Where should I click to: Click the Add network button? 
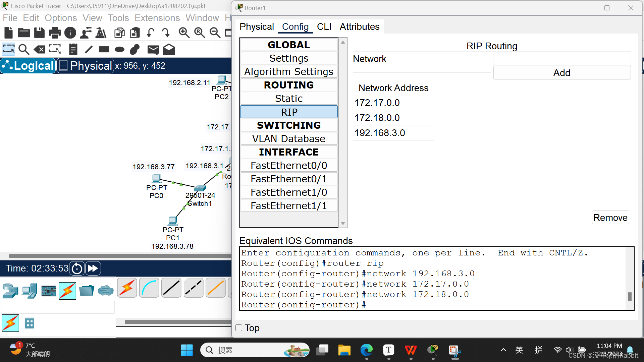(x=562, y=72)
